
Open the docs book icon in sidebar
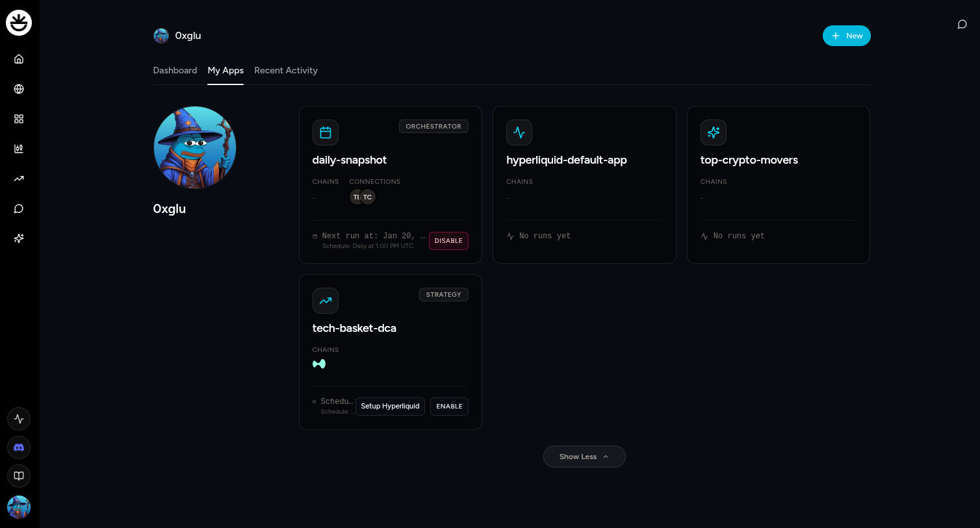(x=19, y=476)
